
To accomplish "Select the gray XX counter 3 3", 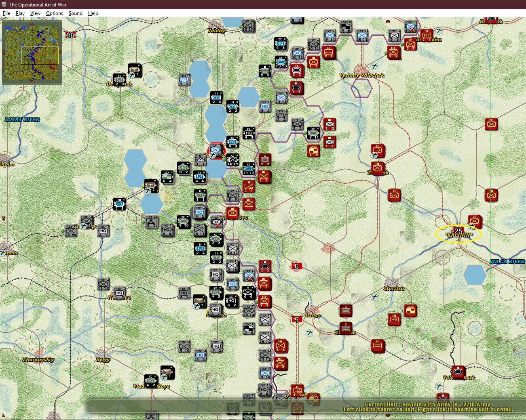I will coord(151,221).
